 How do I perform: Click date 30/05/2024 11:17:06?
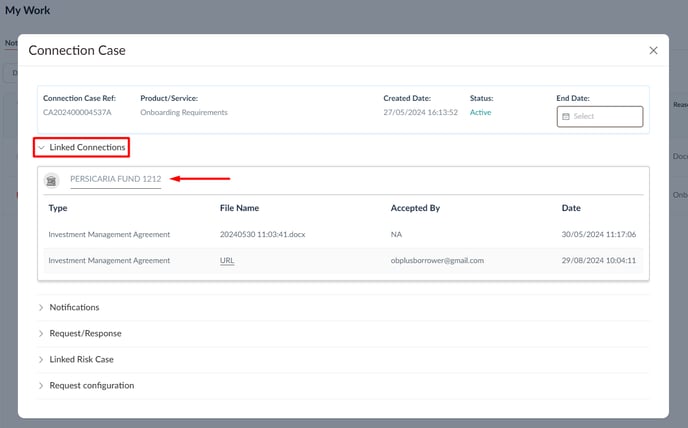click(598, 234)
